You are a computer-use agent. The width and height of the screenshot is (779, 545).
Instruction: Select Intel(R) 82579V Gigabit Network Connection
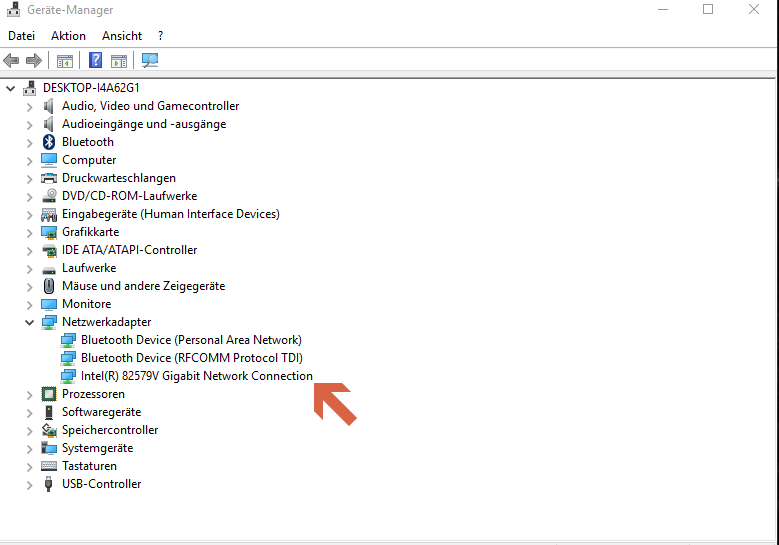pyautogui.click(x=197, y=376)
